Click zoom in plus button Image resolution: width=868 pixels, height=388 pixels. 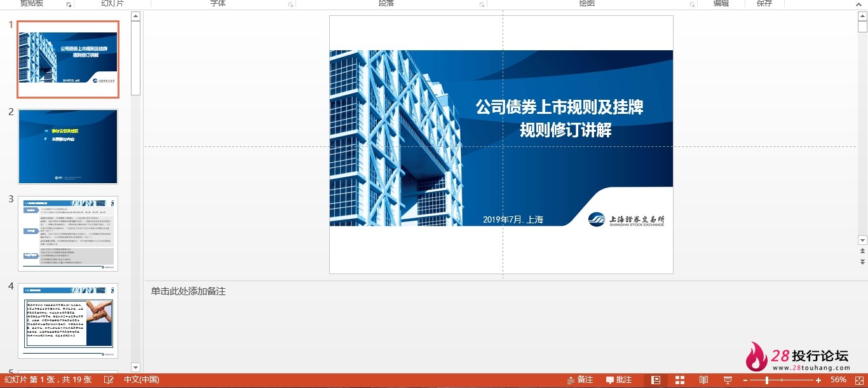pos(818,380)
